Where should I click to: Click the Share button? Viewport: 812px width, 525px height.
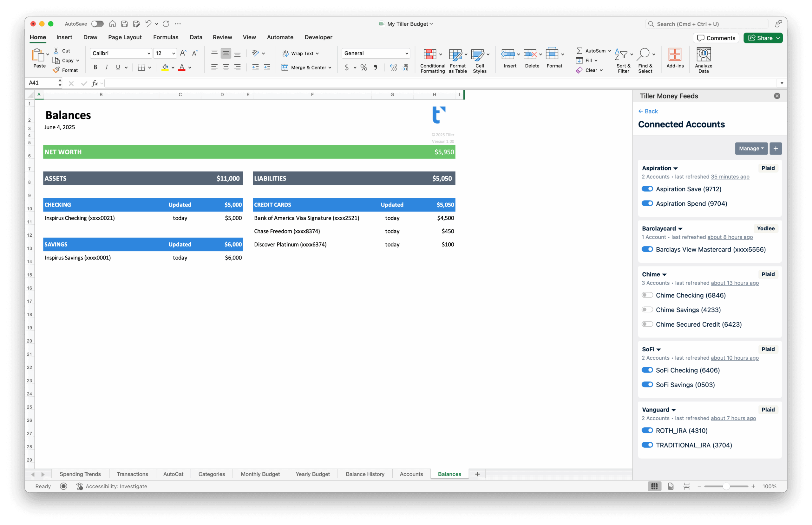tap(763, 38)
